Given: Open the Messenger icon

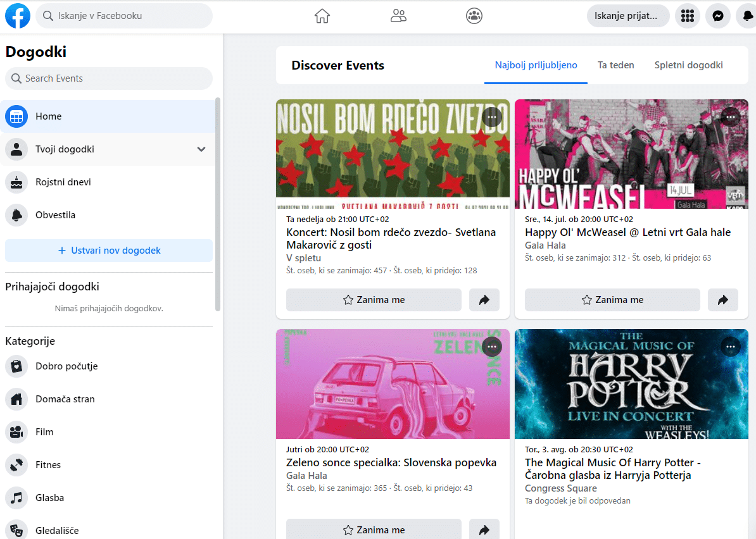Looking at the screenshot, I should pos(718,16).
